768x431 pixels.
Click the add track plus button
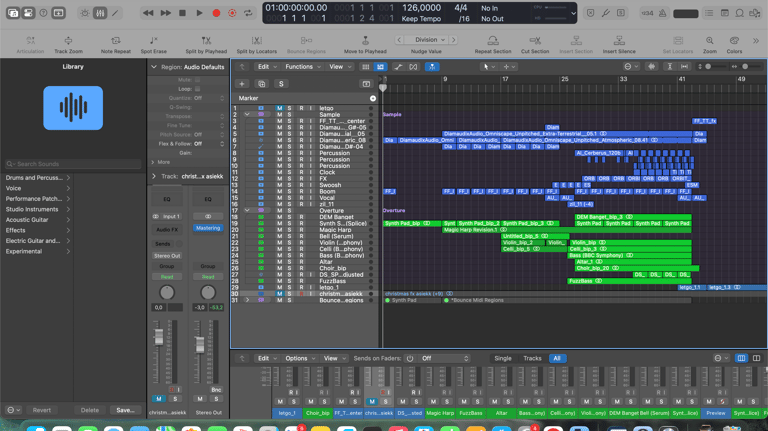[242, 84]
